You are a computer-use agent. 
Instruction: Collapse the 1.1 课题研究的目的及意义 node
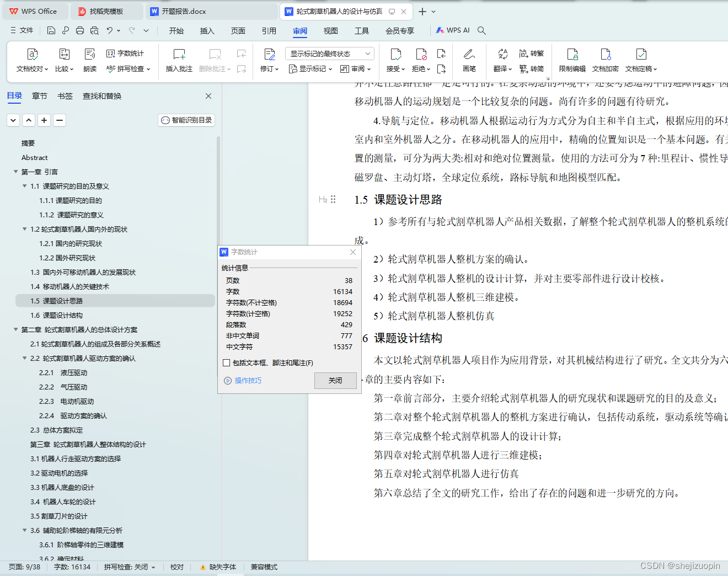(25, 186)
